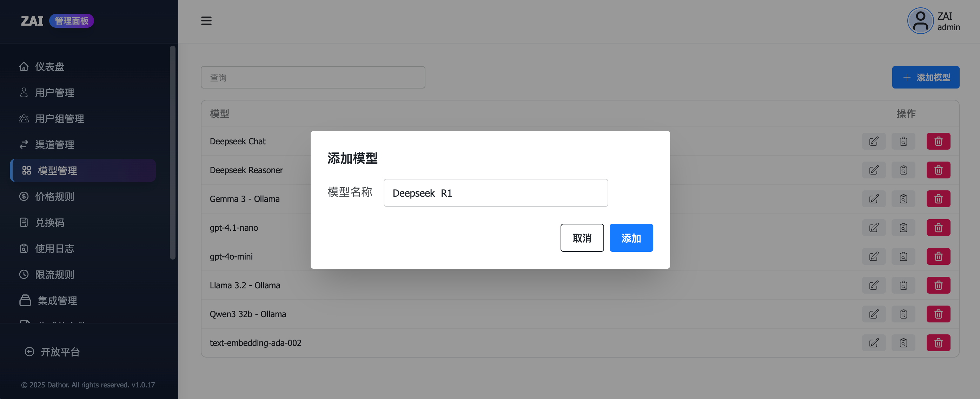
Task: Click 取消 to cancel the dialog
Action: (582, 238)
